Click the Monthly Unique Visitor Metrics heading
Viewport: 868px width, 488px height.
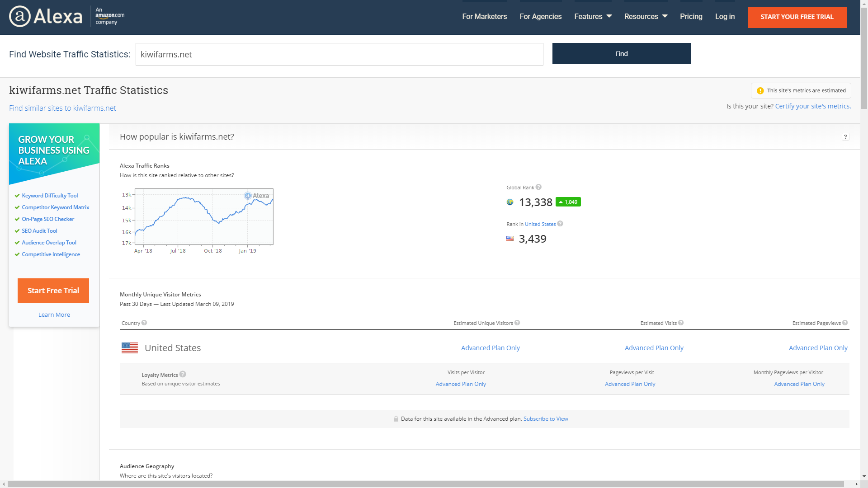pos(160,295)
